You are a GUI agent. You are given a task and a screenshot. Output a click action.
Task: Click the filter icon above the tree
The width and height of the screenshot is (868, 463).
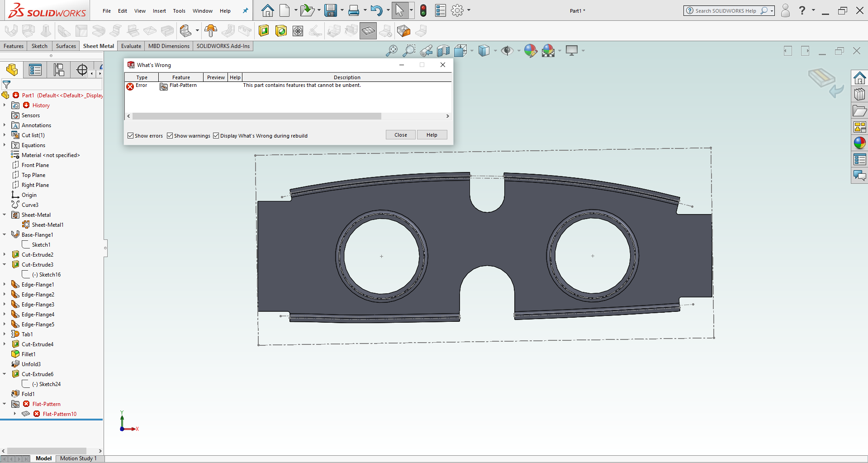(x=6, y=84)
